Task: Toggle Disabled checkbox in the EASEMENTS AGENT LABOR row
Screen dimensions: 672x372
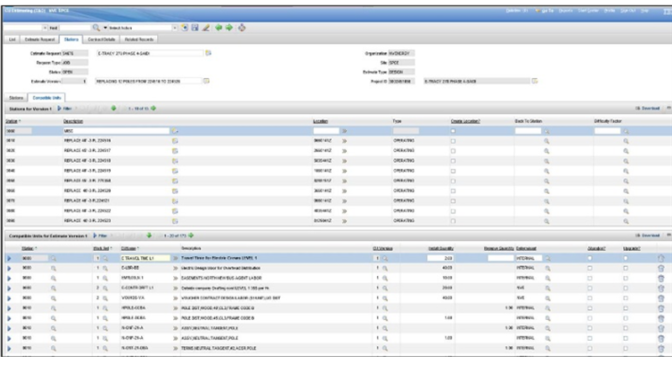Action: coord(590,278)
